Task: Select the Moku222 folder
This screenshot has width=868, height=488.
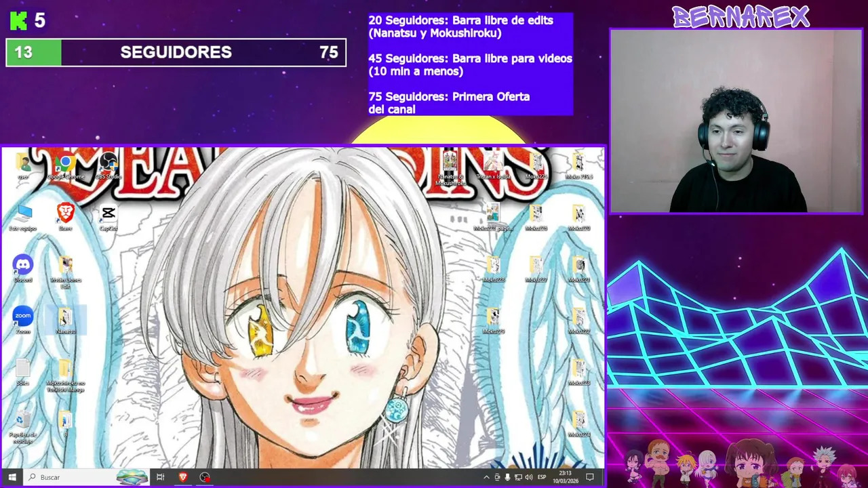Action: point(578,321)
